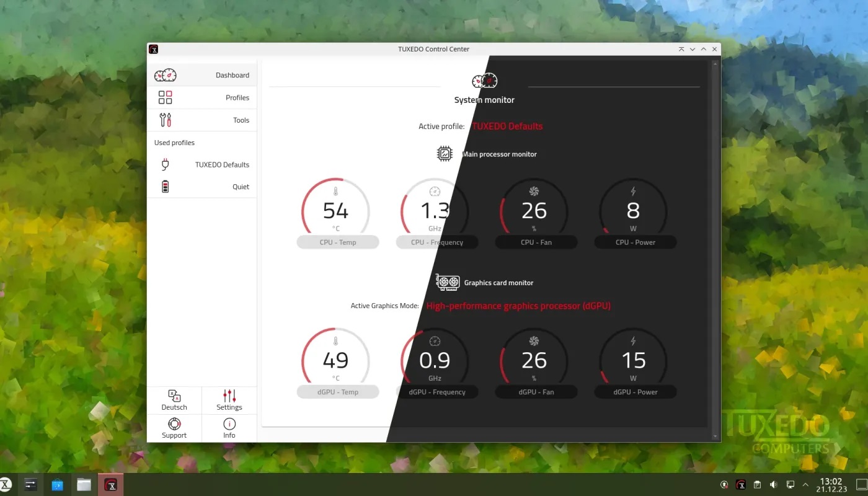Screen dimensions: 868x496
Task: Open the Dashboard section in sidebar
Action: [201, 75]
